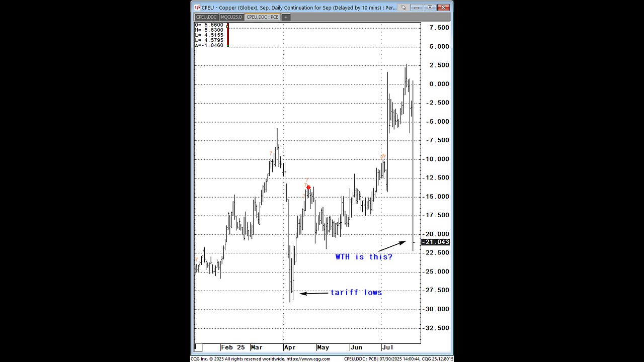Click the 2.500 price axis label

coord(439,65)
